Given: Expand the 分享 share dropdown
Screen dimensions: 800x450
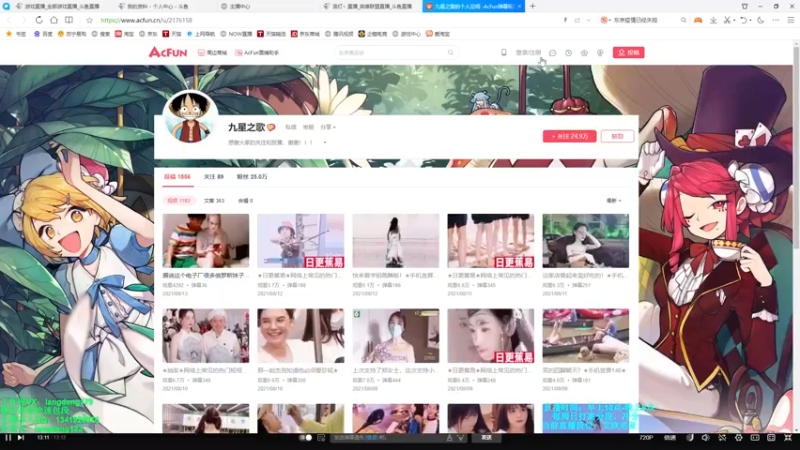Looking at the screenshot, I should coord(328,127).
